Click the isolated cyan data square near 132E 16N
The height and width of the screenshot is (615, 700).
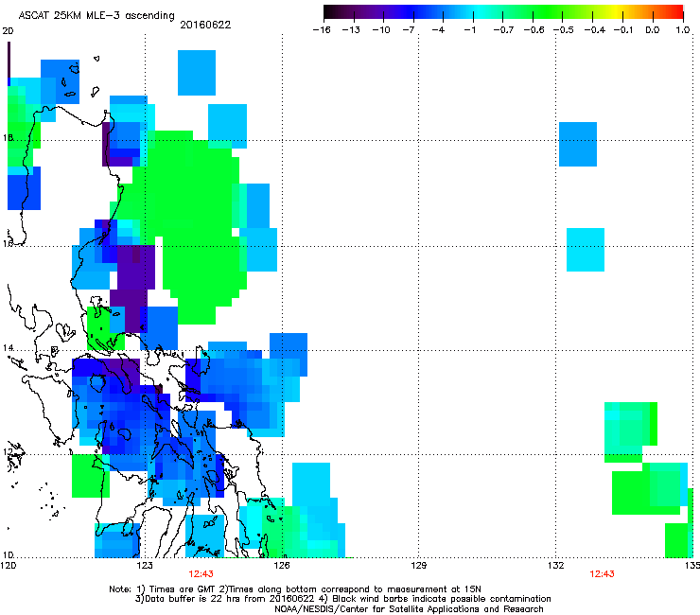point(586,250)
